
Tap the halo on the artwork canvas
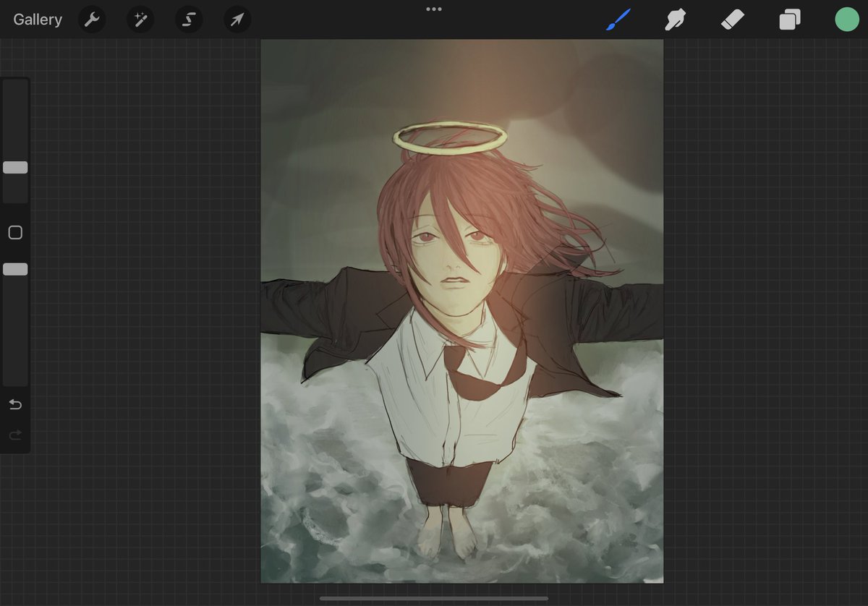450,137
